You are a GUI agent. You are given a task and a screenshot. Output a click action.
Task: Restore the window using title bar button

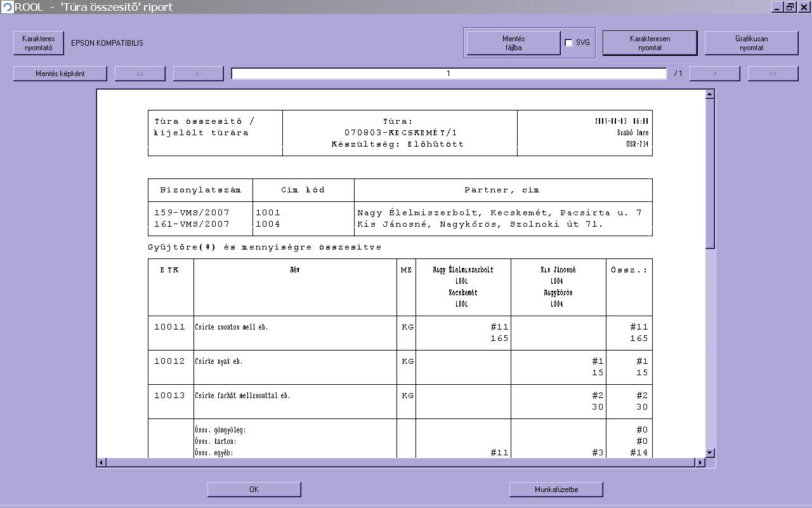tap(790, 7)
